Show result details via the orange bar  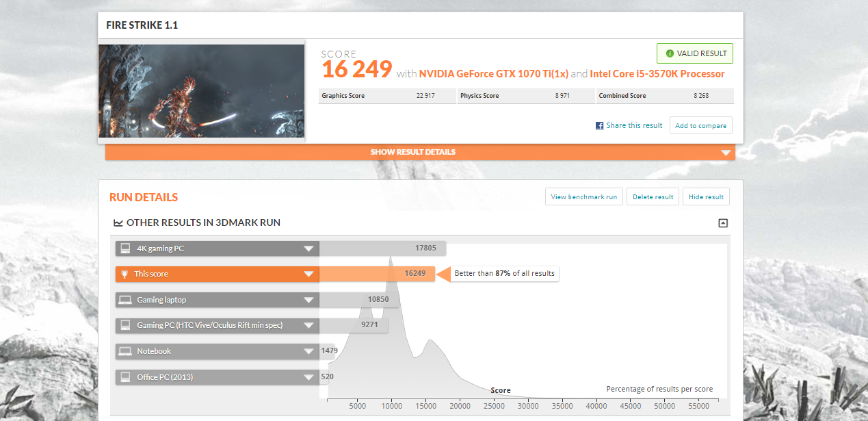pos(420,152)
